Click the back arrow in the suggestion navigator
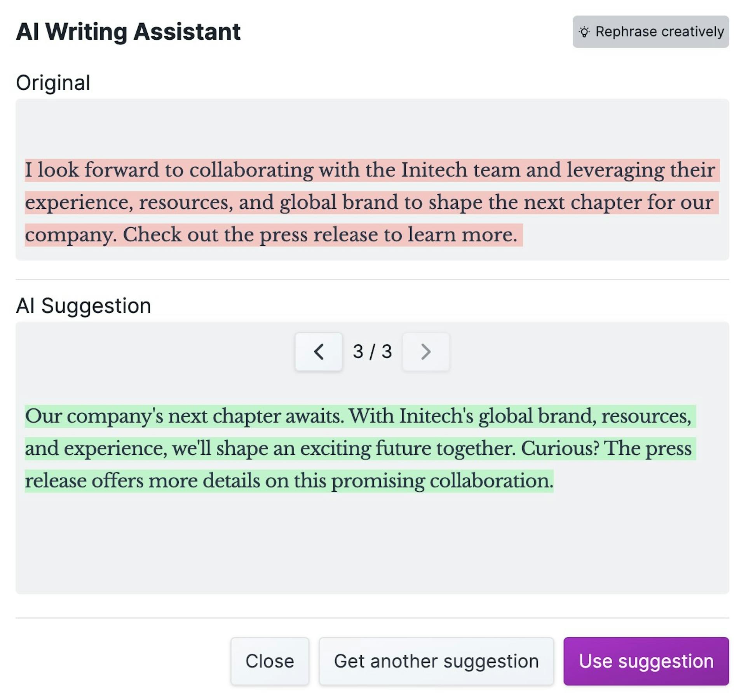This screenshot has height=700, width=746. click(x=319, y=352)
